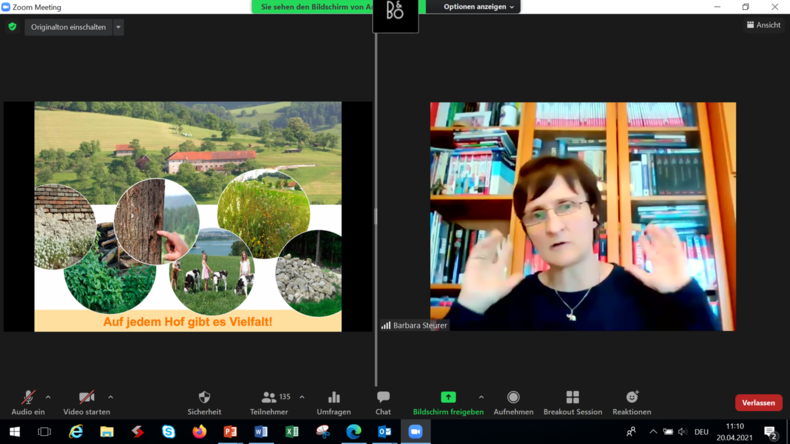
Task: Open the Umfragen polls icon
Action: 333,400
